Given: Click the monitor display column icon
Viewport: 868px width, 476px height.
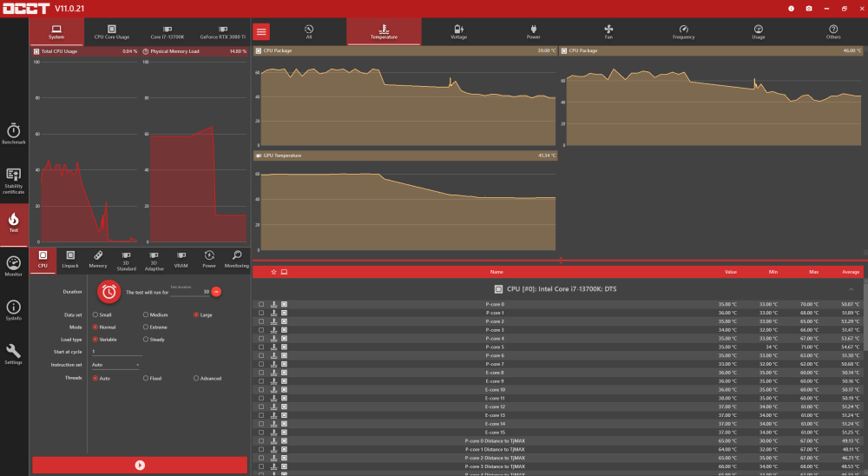Looking at the screenshot, I should pos(284,272).
